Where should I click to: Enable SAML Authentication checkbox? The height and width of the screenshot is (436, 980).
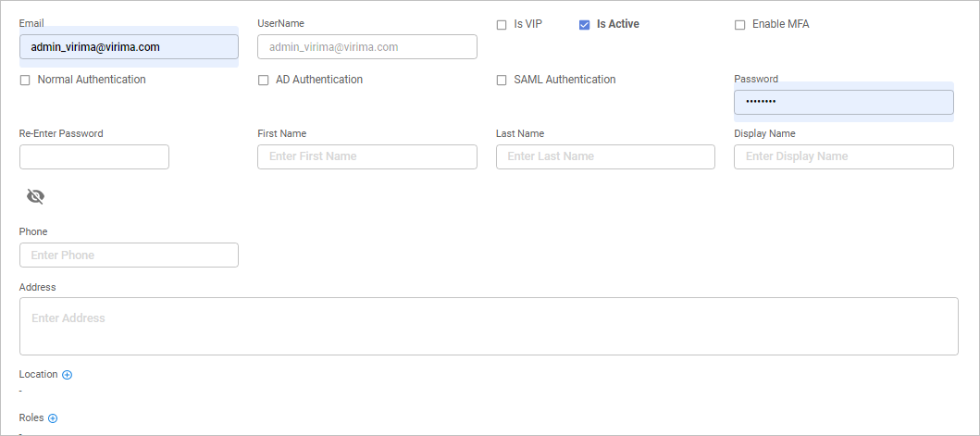tap(502, 81)
